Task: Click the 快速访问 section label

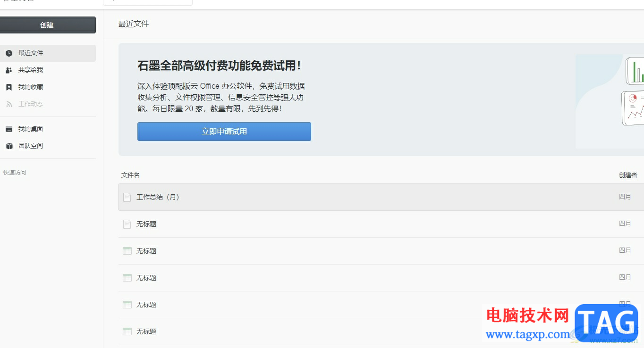Action: pyautogui.click(x=15, y=173)
